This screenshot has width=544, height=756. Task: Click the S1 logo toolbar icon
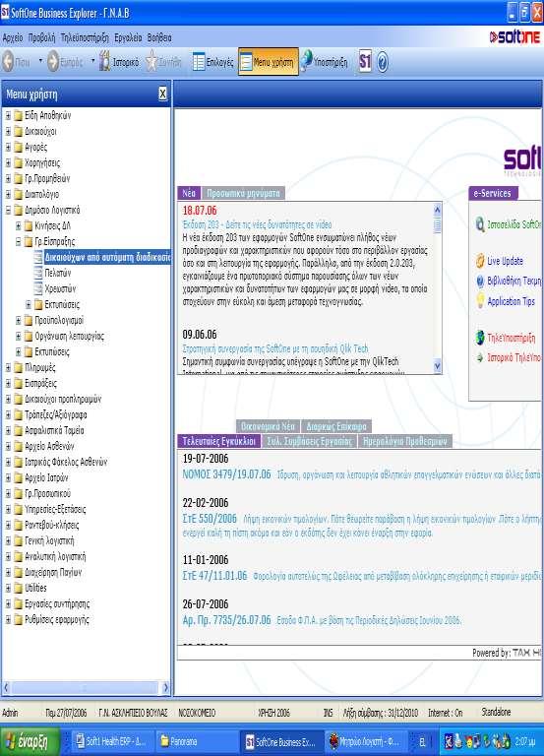pyautogui.click(x=365, y=62)
